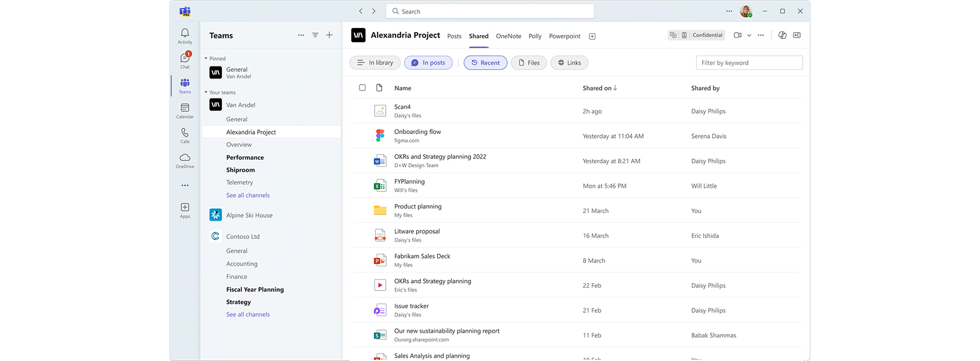This screenshot has height=361, width=980.
Task: Open the Shiproom channel
Action: click(240, 170)
